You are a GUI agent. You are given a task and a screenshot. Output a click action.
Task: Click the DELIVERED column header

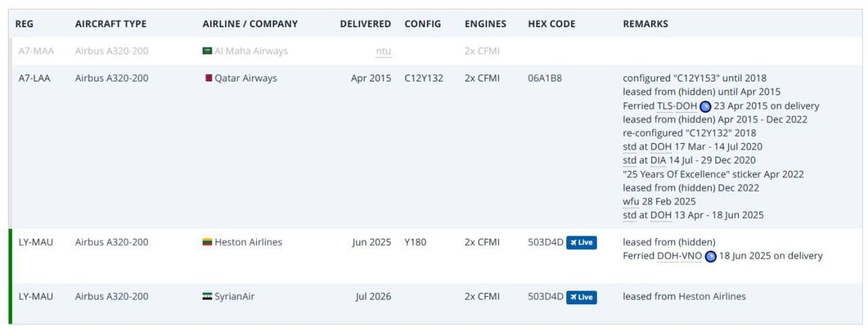365,24
